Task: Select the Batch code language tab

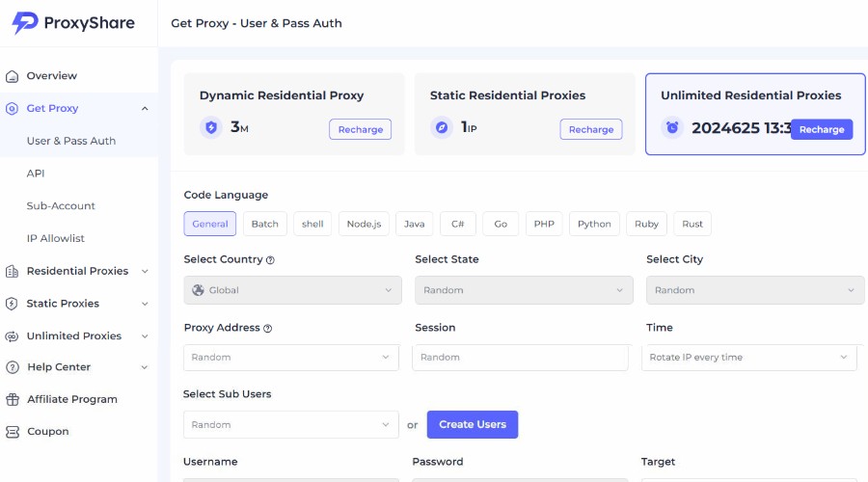Action: point(264,224)
